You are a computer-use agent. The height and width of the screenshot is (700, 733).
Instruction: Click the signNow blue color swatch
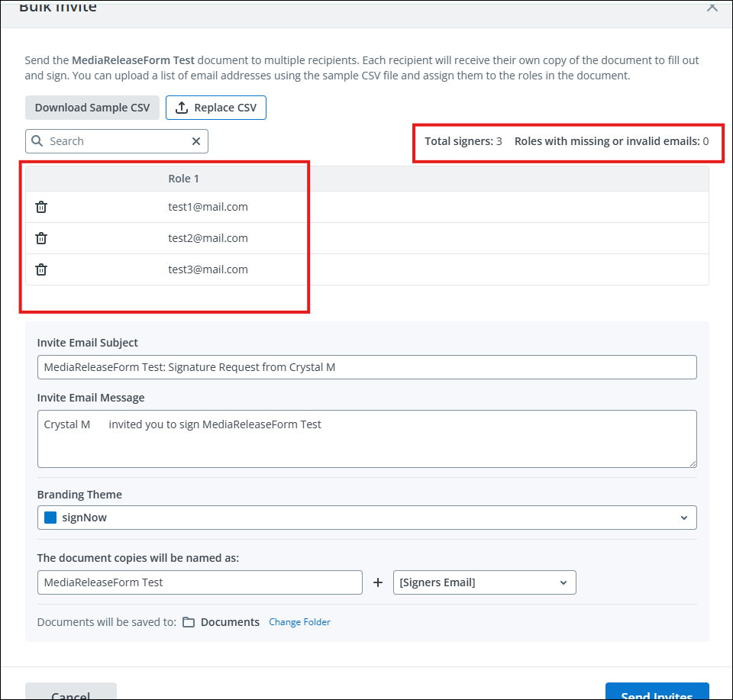click(50, 518)
